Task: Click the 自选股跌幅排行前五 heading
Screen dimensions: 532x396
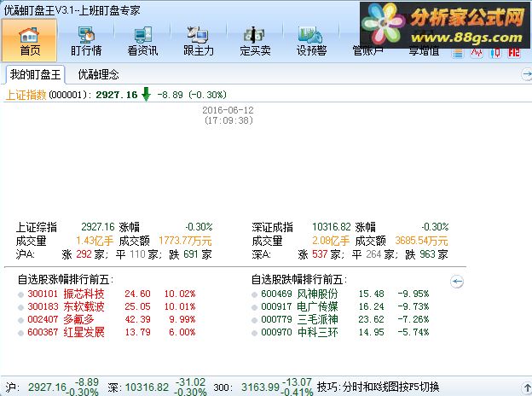Action: click(x=298, y=280)
